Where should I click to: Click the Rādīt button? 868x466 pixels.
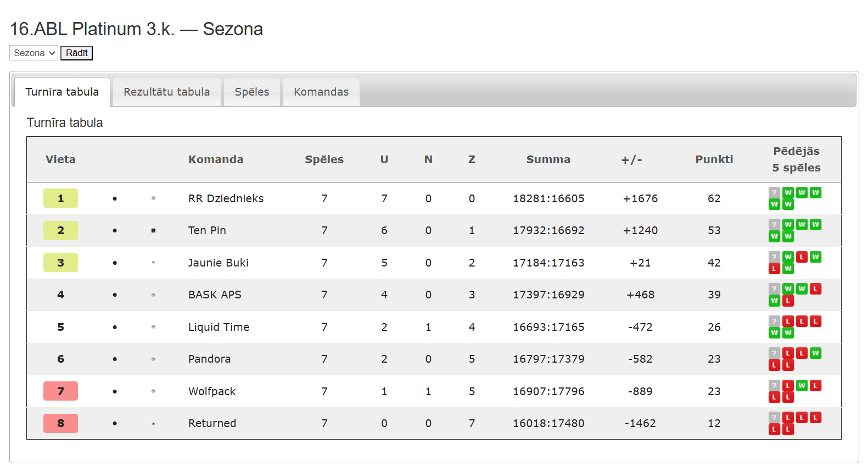coord(76,53)
